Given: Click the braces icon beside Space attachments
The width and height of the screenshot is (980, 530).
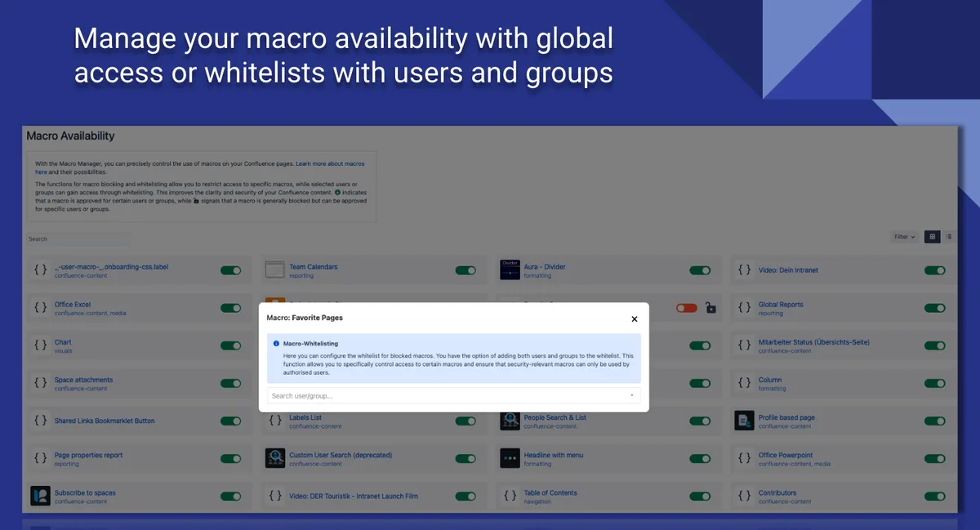Looking at the screenshot, I should tap(40, 383).
